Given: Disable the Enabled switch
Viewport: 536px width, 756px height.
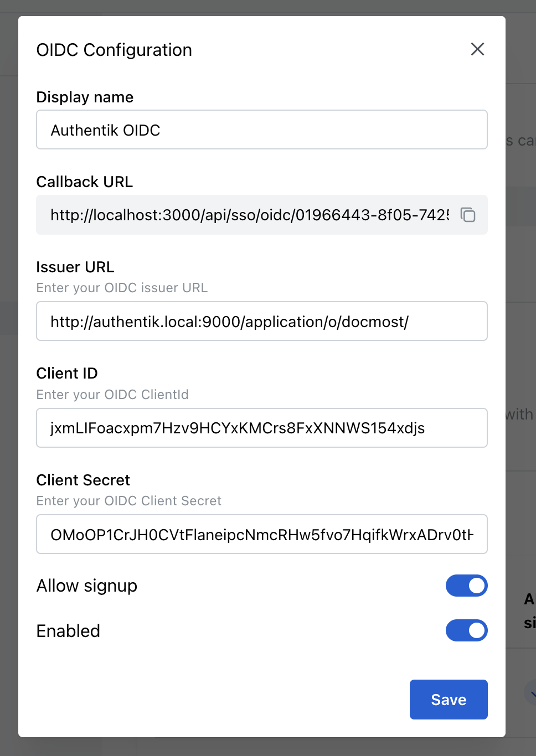Looking at the screenshot, I should click(466, 630).
